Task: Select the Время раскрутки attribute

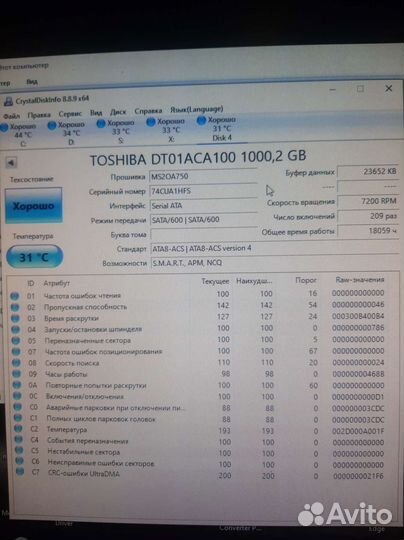Action: pyautogui.click(x=71, y=319)
